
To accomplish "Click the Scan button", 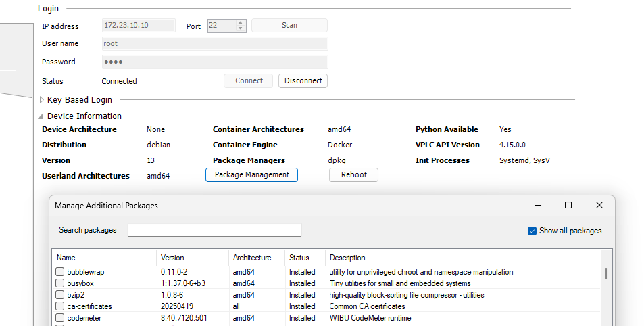I will 289,26.
